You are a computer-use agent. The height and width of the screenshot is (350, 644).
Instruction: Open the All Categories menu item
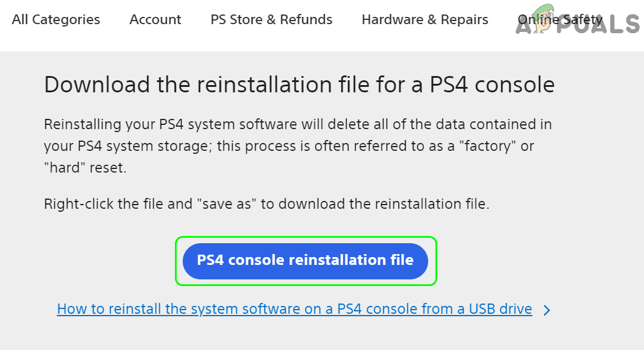click(x=56, y=20)
